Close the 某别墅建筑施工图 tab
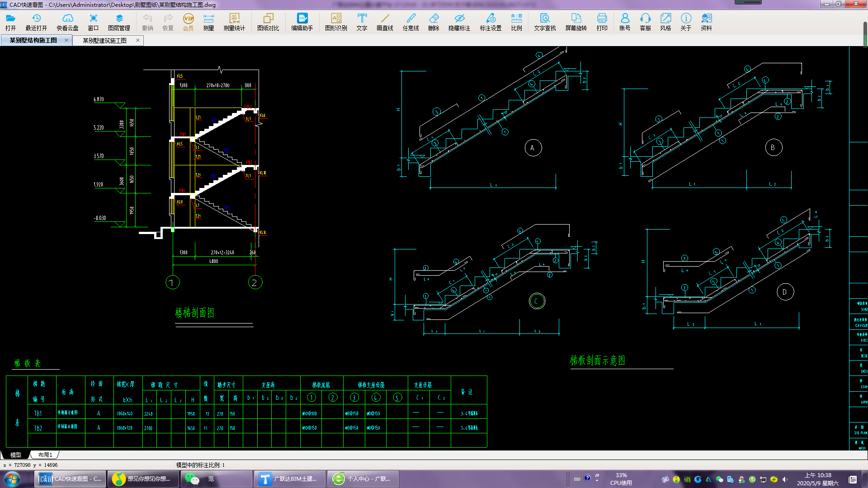Image resolution: width=868 pixels, height=488 pixels. tap(138, 40)
